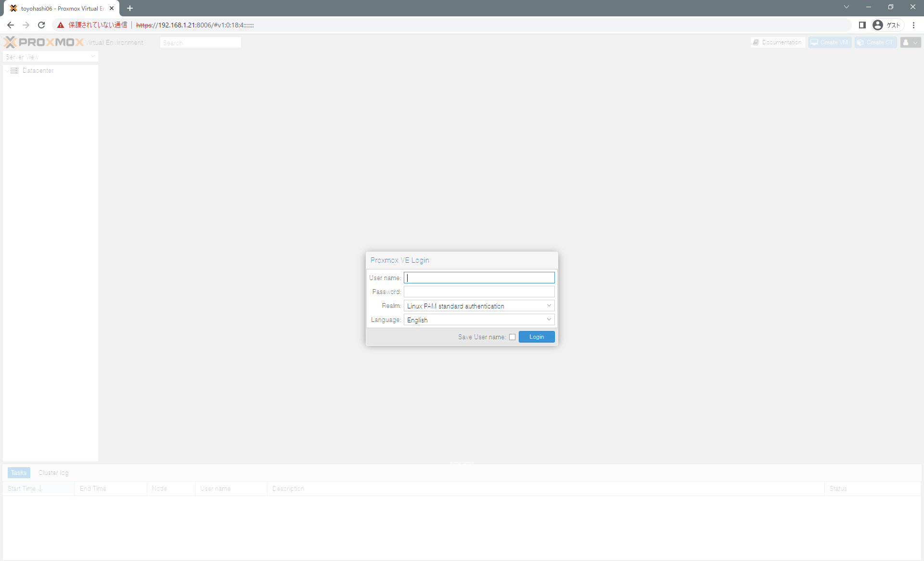
Task: Click the Proxmox logo
Action: (x=44, y=42)
